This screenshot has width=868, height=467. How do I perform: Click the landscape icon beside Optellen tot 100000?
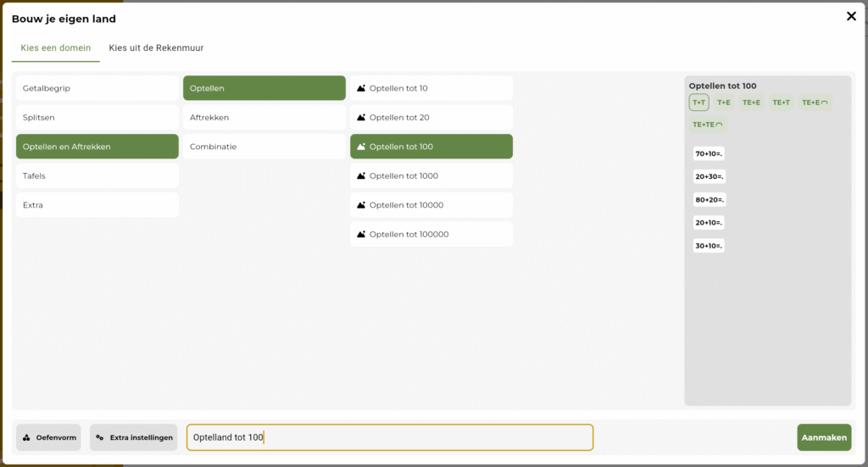point(361,235)
